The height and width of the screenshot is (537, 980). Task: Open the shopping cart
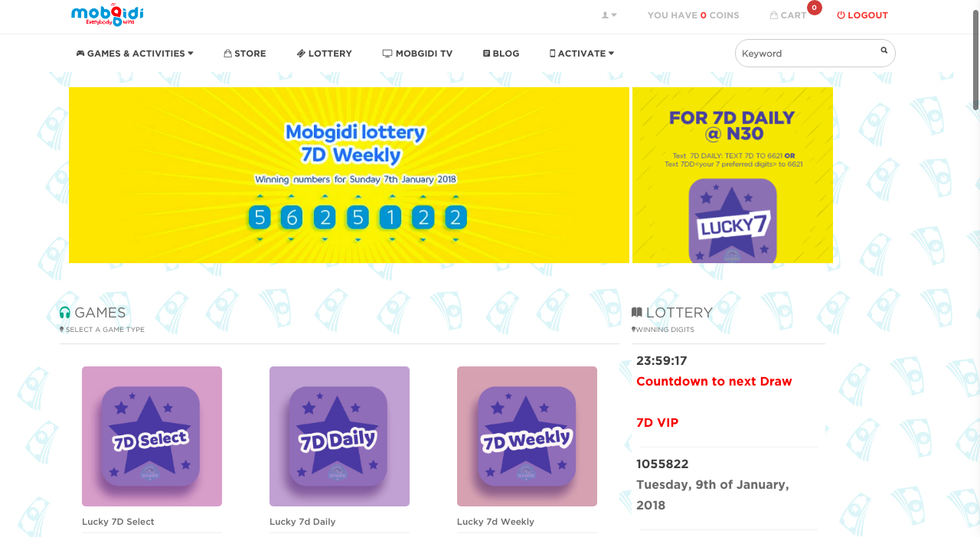[789, 15]
